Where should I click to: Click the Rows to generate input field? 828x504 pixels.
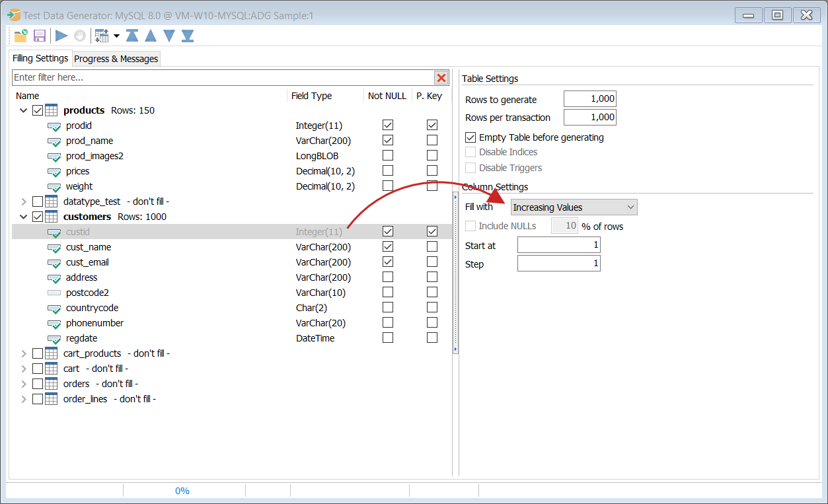(589, 98)
